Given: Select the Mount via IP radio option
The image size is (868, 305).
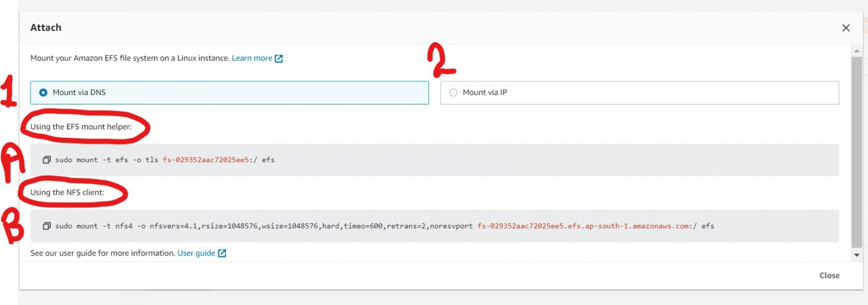Looking at the screenshot, I should click(639, 93).
